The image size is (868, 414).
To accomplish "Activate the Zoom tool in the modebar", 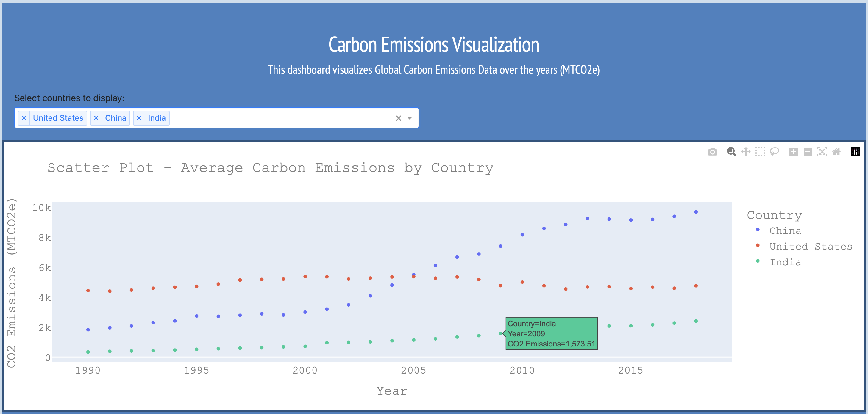I will tap(731, 151).
